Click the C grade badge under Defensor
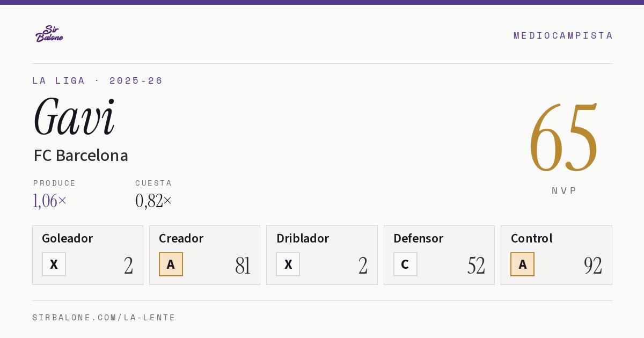This screenshot has width=644, height=338. [x=405, y=264]
